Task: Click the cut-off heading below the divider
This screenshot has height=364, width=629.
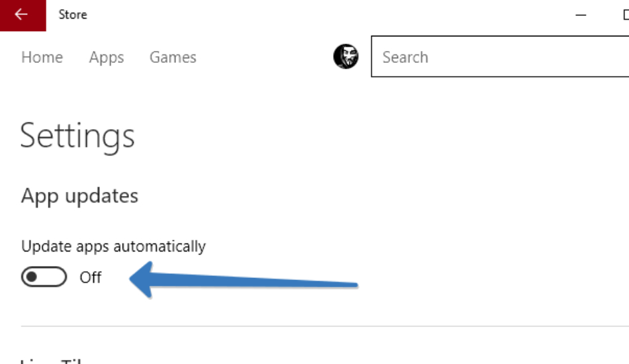Action: click(52, 361)
